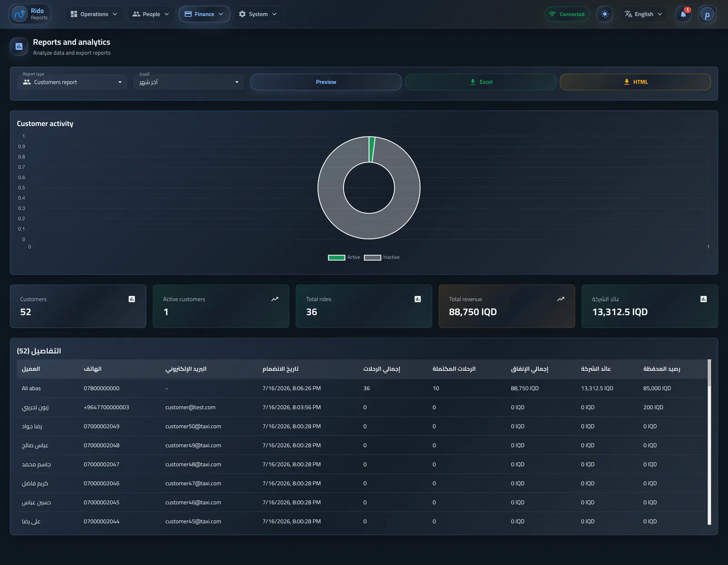Open the Operations menu
The height and width of the screenshot is (565, 728).
94,14
